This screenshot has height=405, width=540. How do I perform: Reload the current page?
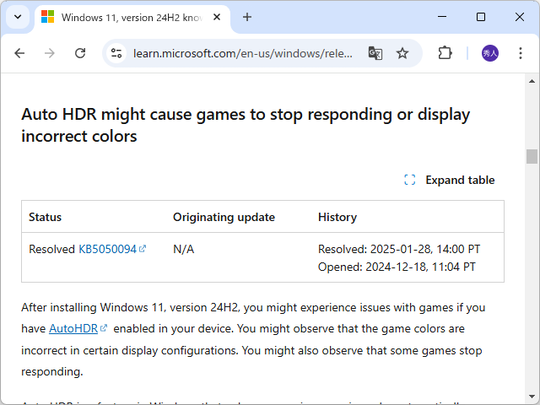tap(80, 53)
